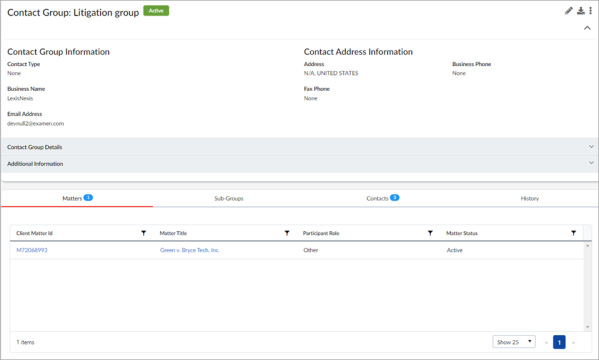
Task: Sort by Matter Status column header
Action: click(x=462, y=233)
